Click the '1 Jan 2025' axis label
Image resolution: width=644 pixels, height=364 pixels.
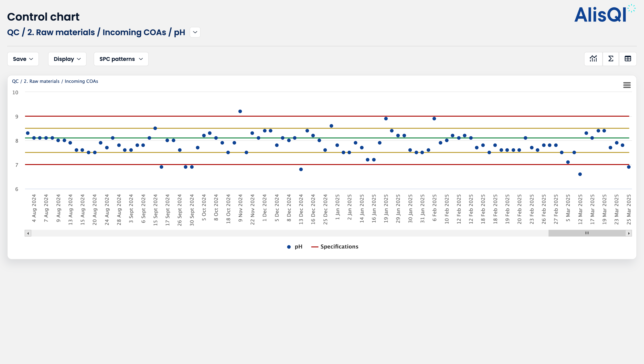(x=337, y=207)
